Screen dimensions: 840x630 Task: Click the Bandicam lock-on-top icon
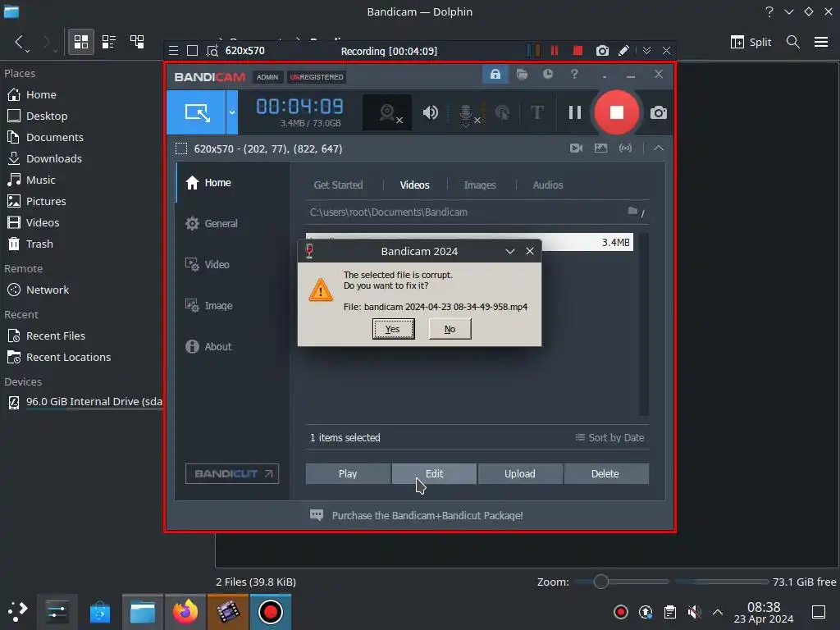point(495,75)
